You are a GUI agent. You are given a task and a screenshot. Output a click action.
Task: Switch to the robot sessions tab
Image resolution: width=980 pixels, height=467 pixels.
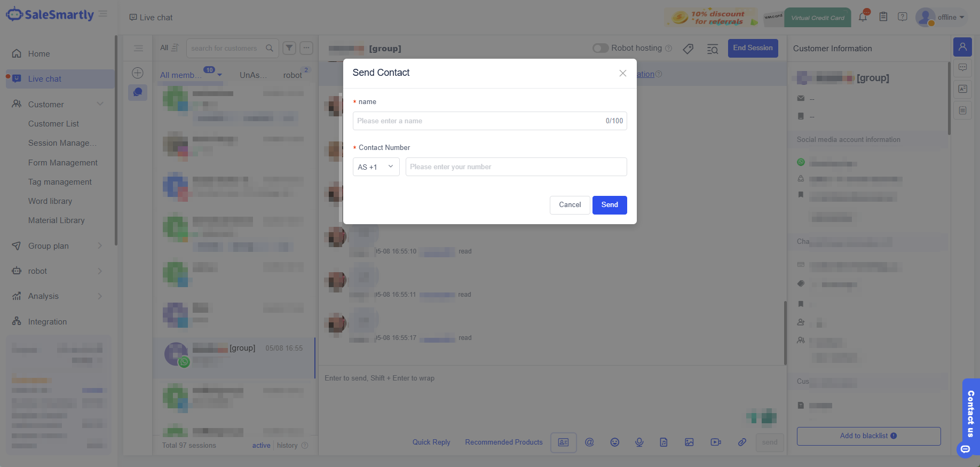tap(293, 75)
